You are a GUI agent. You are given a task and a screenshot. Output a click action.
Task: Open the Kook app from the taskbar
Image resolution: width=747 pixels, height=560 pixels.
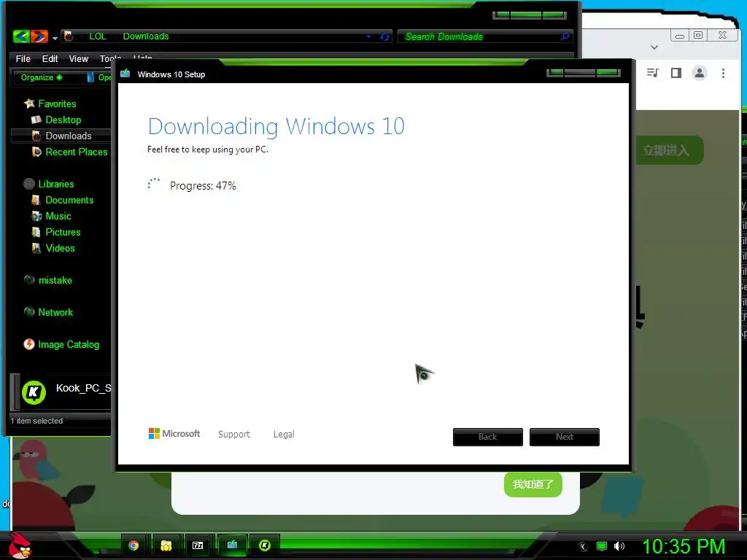pos(264,545)
